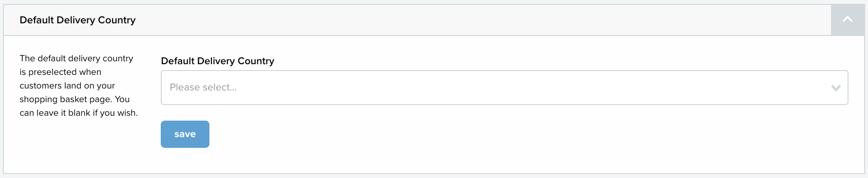Toggle the panel using the grey chevron box
Screen dimensions: 868x178
pos(848,20)
